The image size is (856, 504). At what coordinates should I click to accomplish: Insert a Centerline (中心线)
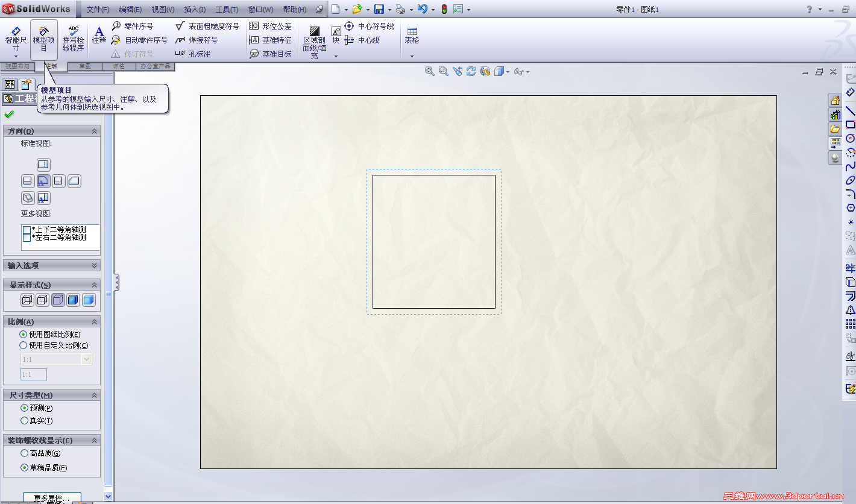click(362, 40)
